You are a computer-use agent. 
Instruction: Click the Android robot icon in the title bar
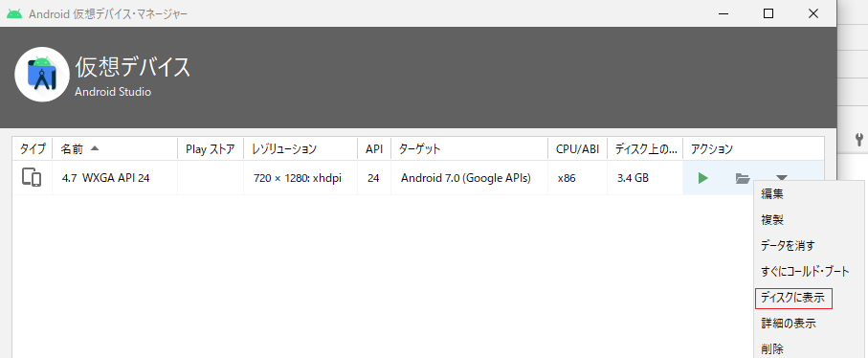[14, 13]
